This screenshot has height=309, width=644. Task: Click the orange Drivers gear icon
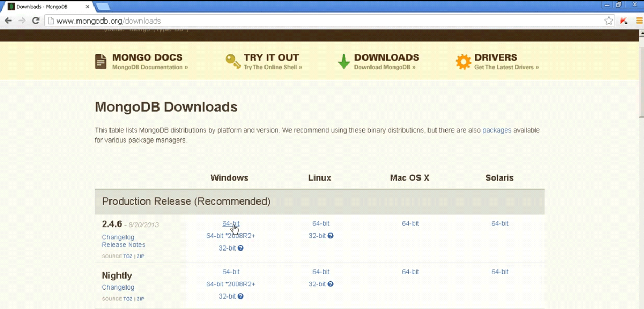pos(463,62)
